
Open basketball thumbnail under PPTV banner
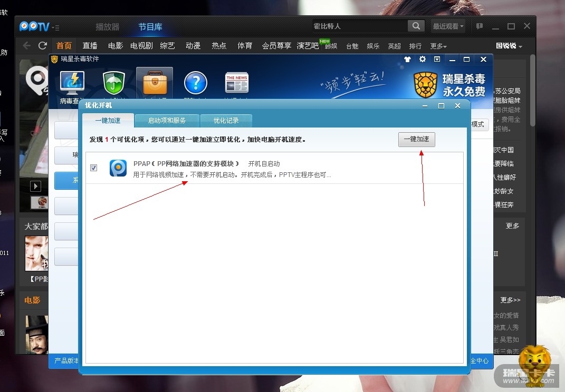(40, 202)
